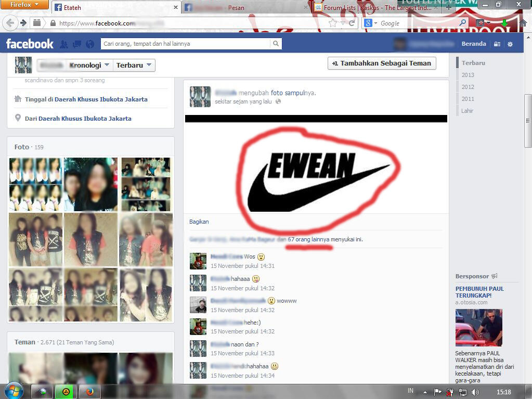
Task: Open the yellow-circle app in the taskbar
Action: [x=66, y=392]
